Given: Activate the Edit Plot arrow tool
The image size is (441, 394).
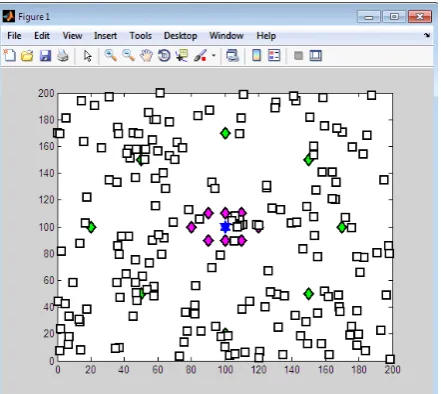Looking at the screenshot, I should coord(88,56).
